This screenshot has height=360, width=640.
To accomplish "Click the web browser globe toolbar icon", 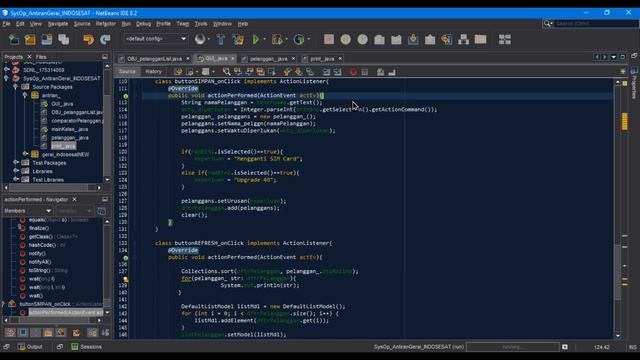I will 200,39.
